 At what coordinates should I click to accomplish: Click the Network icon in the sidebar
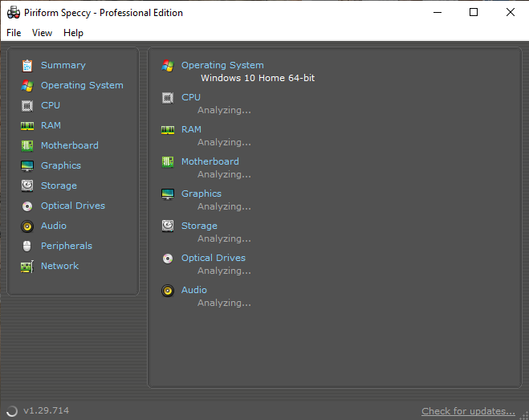click(27, 266)
